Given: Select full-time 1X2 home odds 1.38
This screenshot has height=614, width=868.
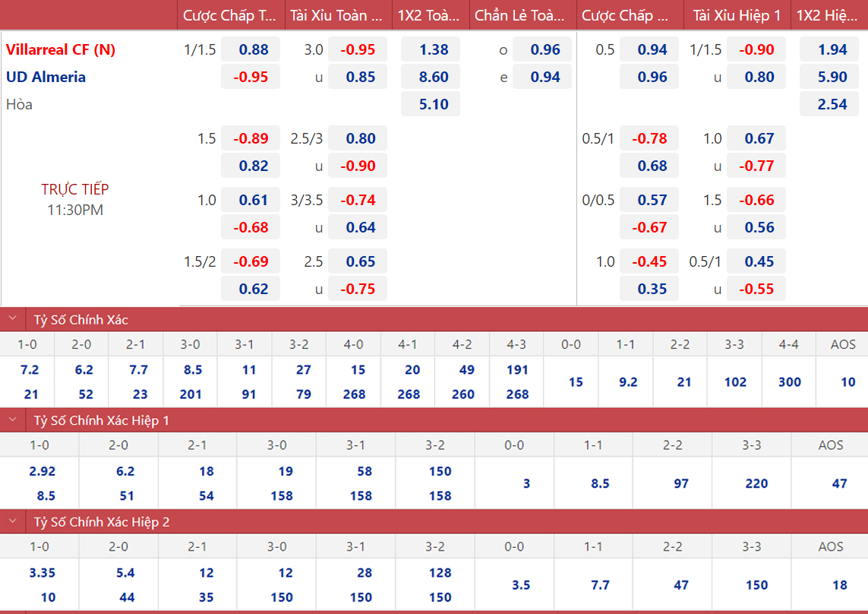Looking at the screenshot, I should [x=431, y=49].
